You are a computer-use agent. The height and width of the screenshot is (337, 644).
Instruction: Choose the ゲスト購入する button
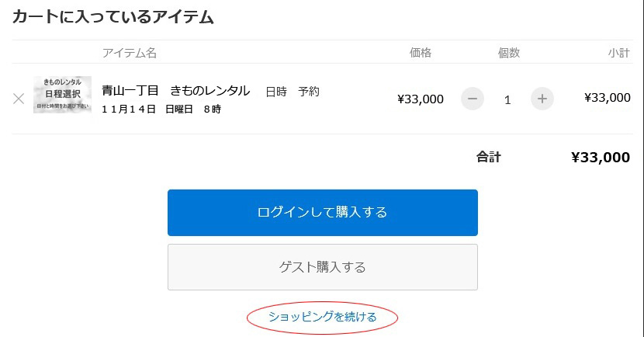point(323,267)
